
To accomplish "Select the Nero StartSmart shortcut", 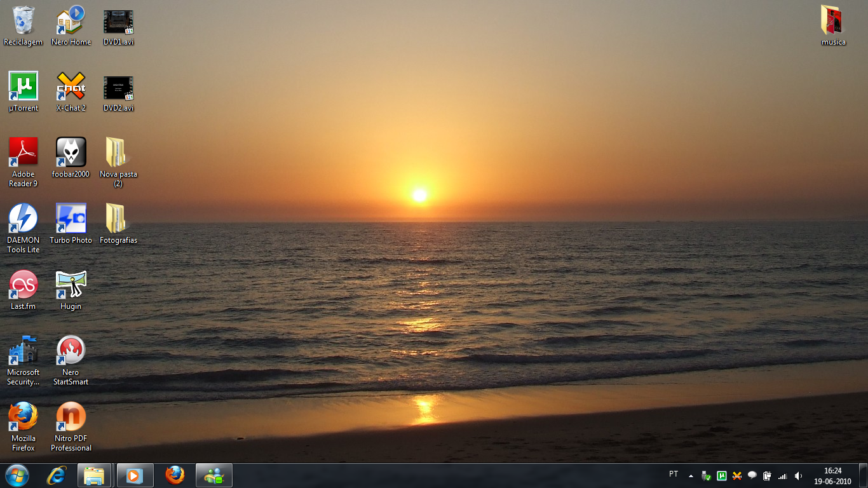I will (71, 361).
